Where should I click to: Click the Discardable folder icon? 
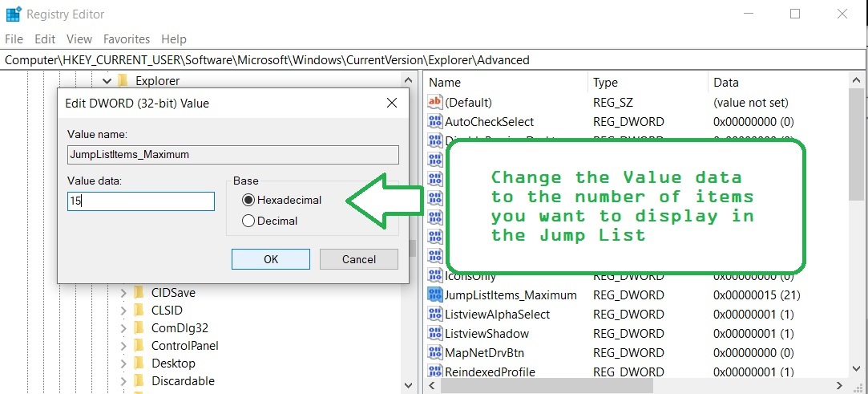pyautogui.click(x=139, y=380)
